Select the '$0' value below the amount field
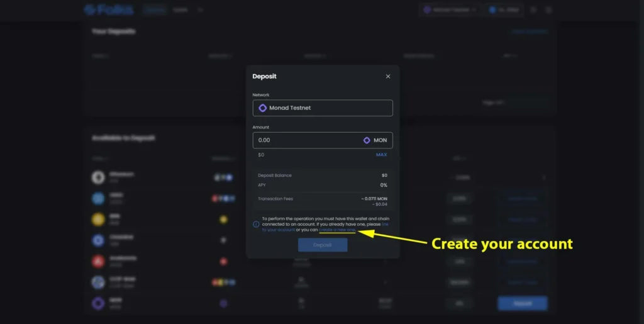 tap(261, 155)
